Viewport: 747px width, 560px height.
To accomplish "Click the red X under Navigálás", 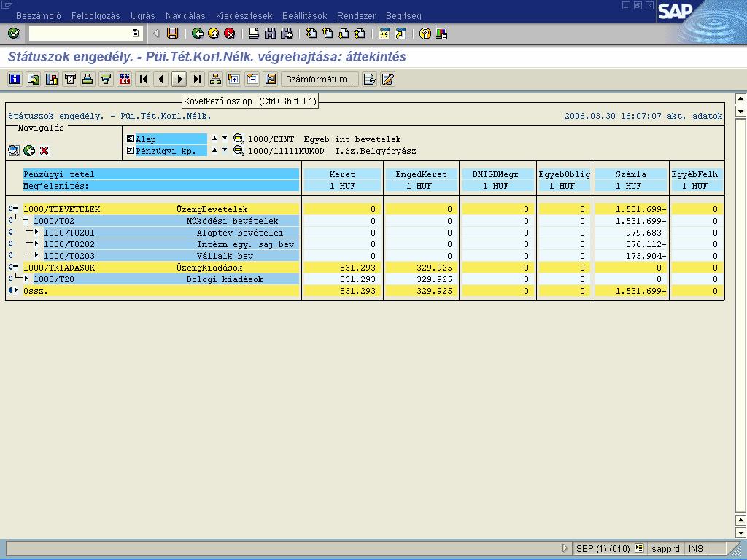I will 44,151.
